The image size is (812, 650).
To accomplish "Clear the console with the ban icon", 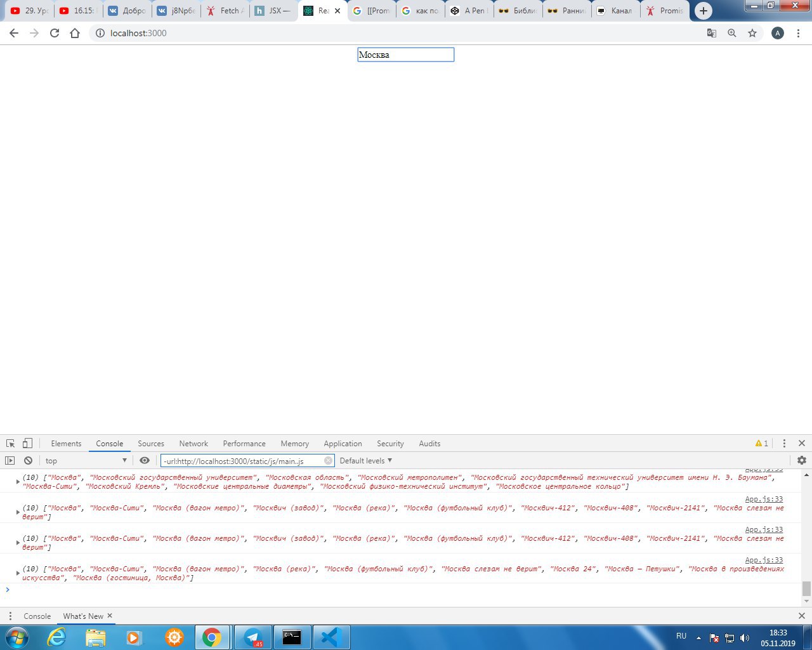I will (x=28, y=460).
